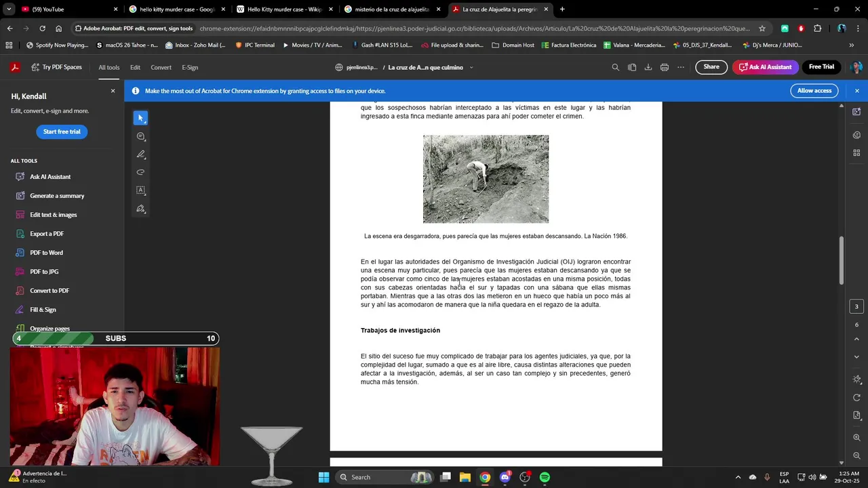Select PDF to Word tool
Viewport: 868px width, 488px height.
[x=46, y=253]
